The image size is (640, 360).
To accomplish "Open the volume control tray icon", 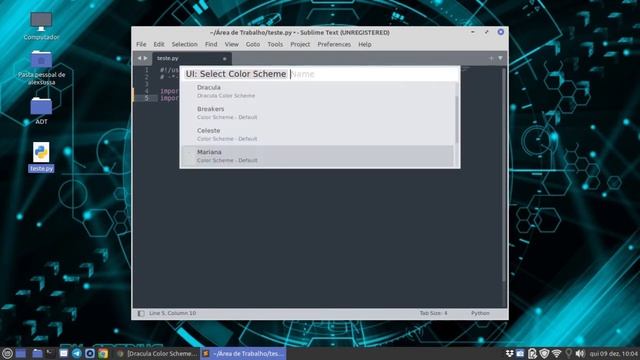I will [580, 353].
